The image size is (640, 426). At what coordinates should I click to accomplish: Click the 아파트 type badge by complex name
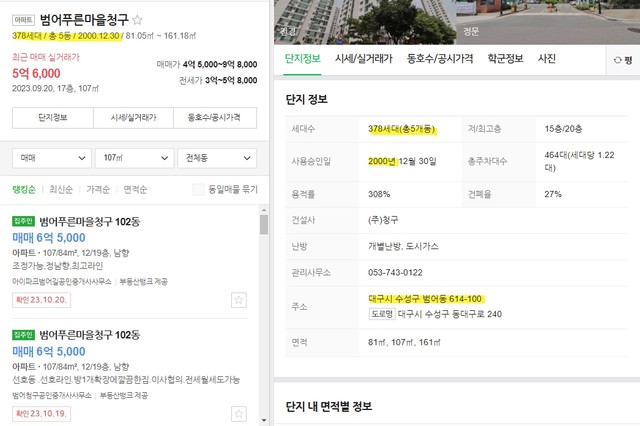23,20
